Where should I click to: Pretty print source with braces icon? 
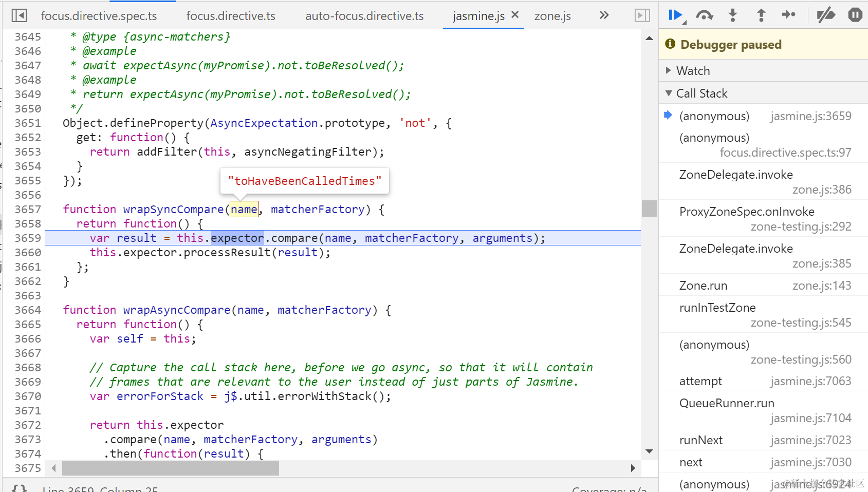click(x=20, y=488)
